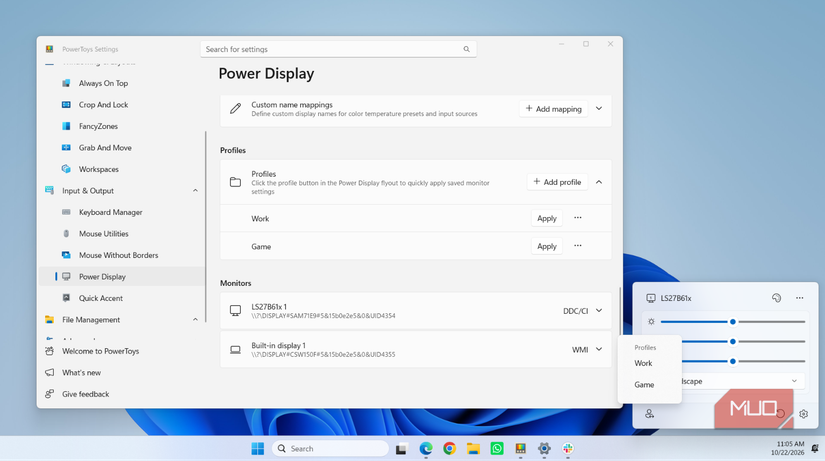
Task: Open flyout more options ellipsis
Action: click(799, 298)
